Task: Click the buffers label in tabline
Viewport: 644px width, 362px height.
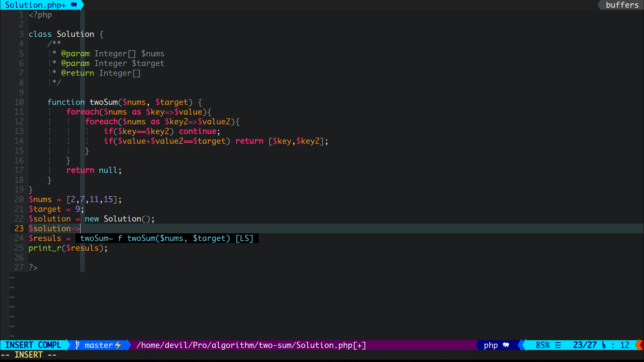Action: pyautogui.click(x=622, y=5)
